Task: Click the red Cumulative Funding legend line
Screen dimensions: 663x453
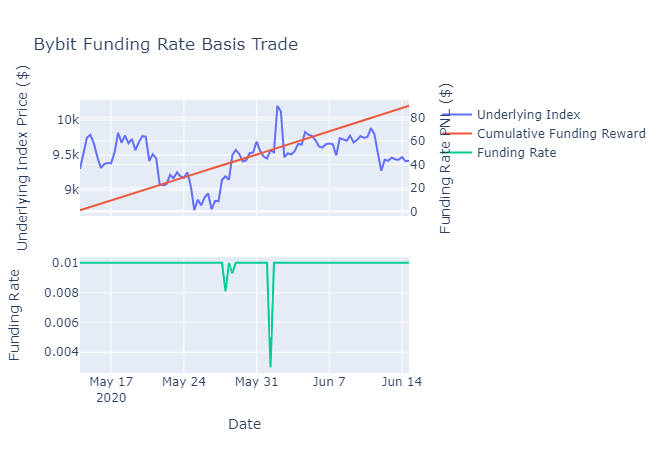Action: 458,134
